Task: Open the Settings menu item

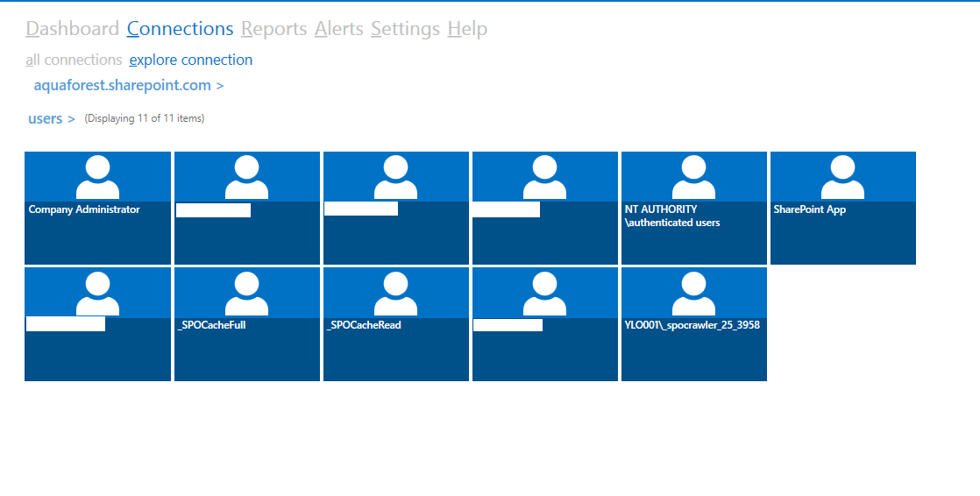Action: click(x=405, y=29)
